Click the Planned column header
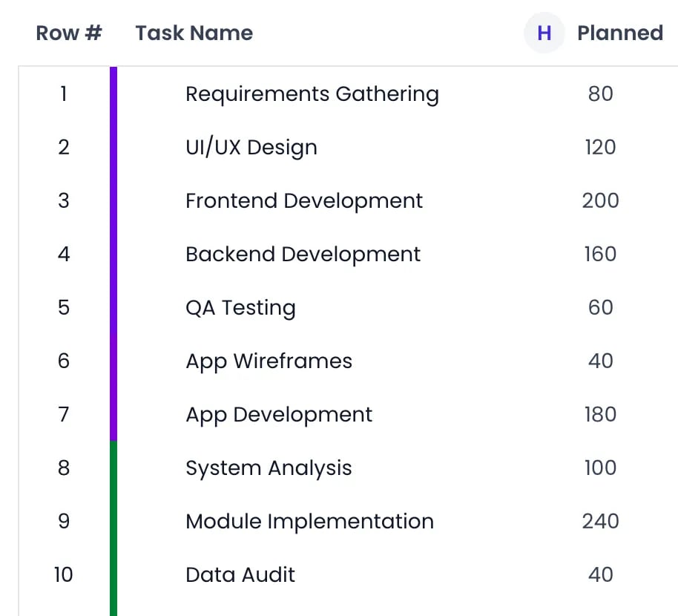The width and height of the screenshot is (678, 616). [x=620, y=33]
